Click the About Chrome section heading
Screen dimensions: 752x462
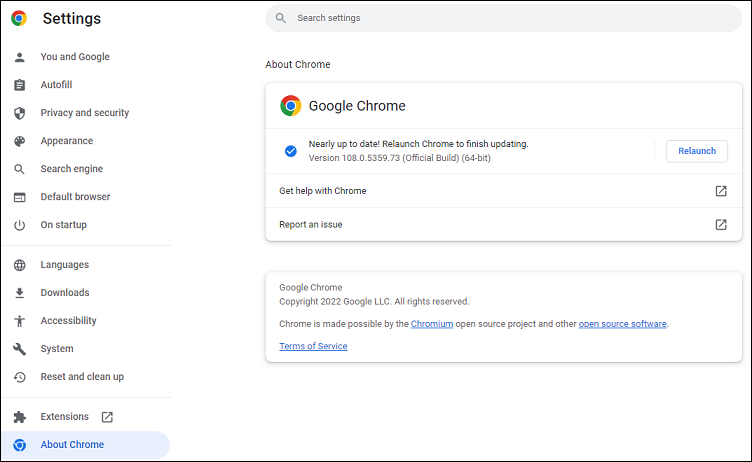point(298,64)
